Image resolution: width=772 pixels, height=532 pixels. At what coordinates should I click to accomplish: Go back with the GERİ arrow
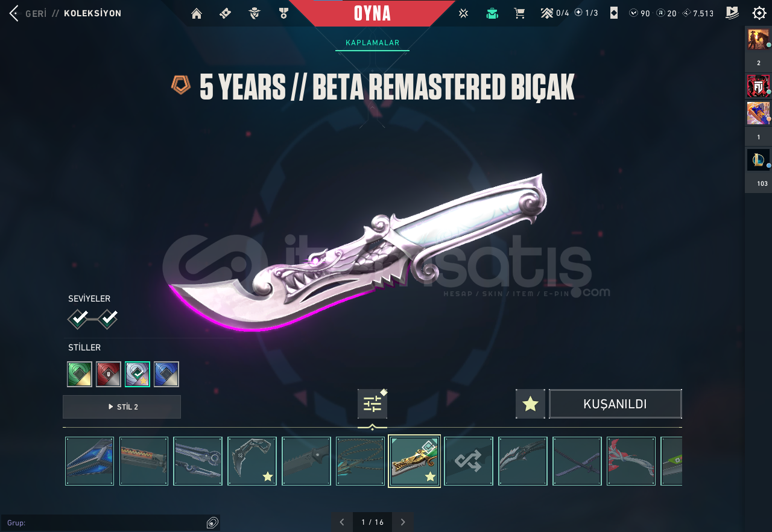pos(14,13)
